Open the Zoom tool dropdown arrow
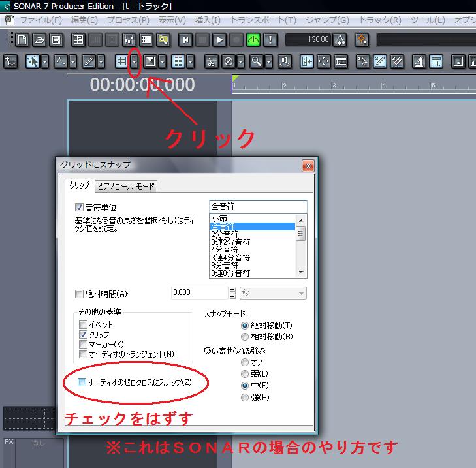This screenshot has width=476, height=468. [269, 61]
